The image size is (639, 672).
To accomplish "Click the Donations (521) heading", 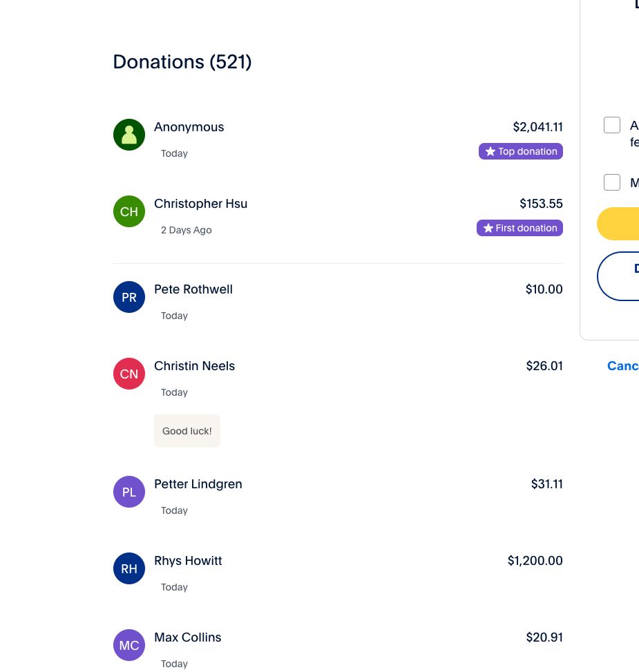I will [182, 62].
